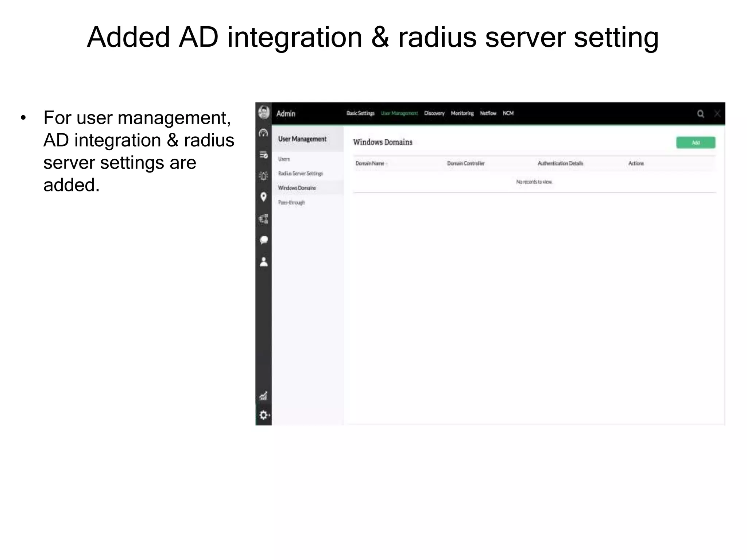
Task: Open the Settings gear sidebar icon
Action: pyautogui.click(x=264, y=415)
